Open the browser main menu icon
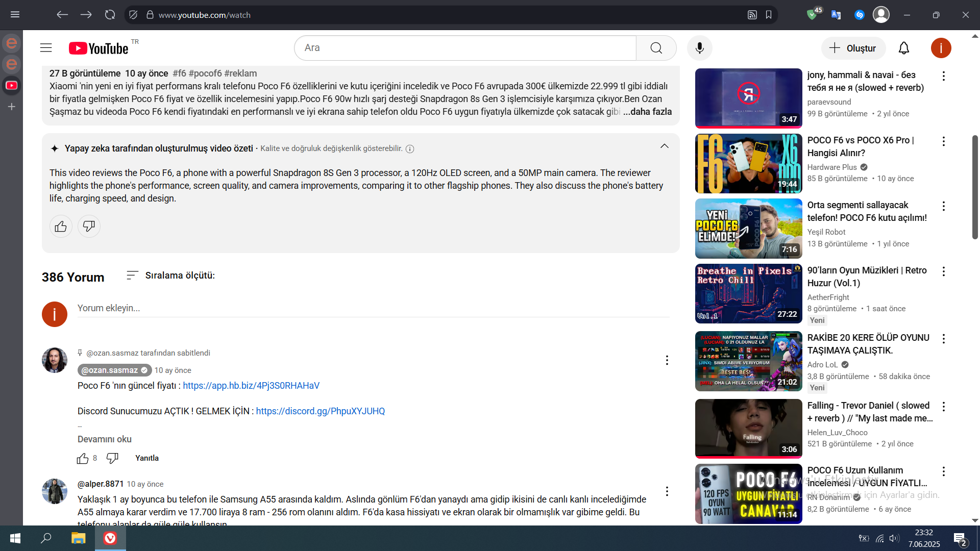 point(15,15)
